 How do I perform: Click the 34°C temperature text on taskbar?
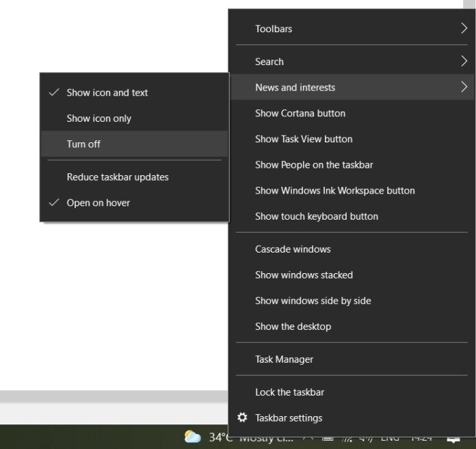(x=221, y=437)
